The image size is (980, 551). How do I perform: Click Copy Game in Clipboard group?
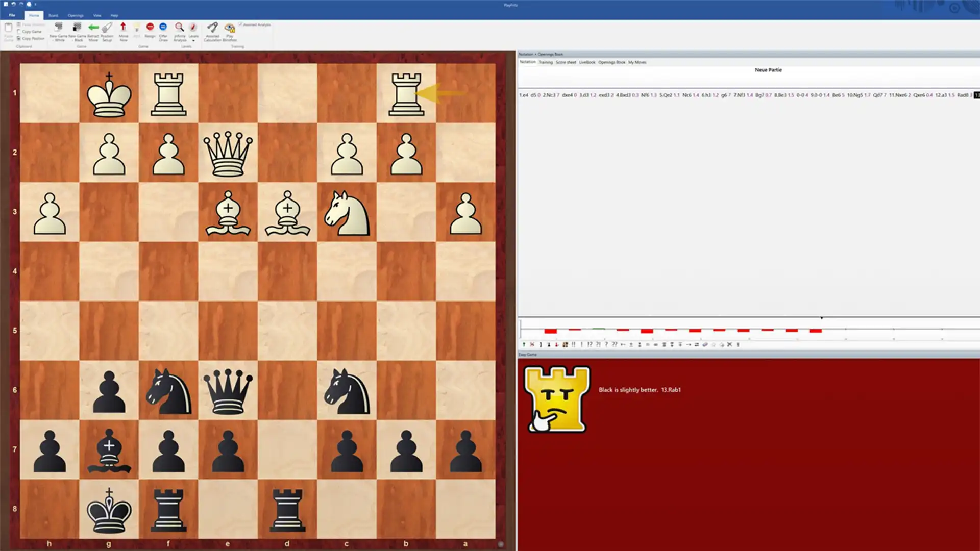click(29, 32)
